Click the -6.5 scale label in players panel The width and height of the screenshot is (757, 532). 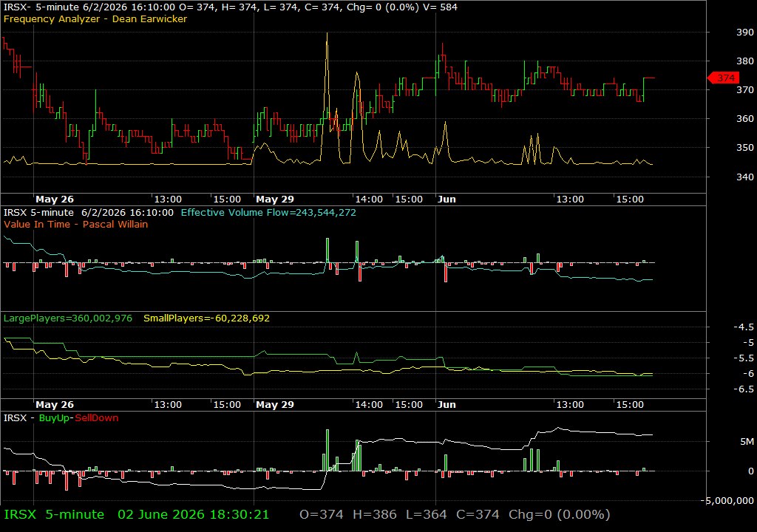tap(744, 389)
